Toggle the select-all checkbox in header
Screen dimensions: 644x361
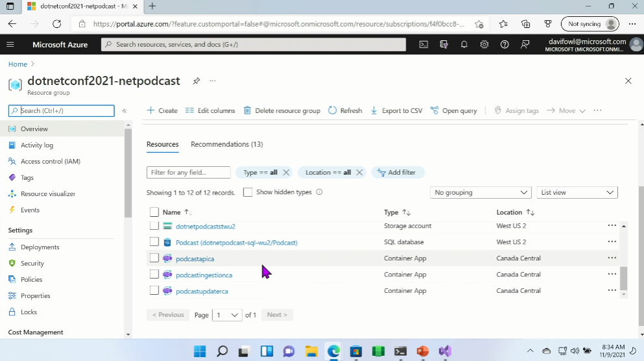pos(155,212)
